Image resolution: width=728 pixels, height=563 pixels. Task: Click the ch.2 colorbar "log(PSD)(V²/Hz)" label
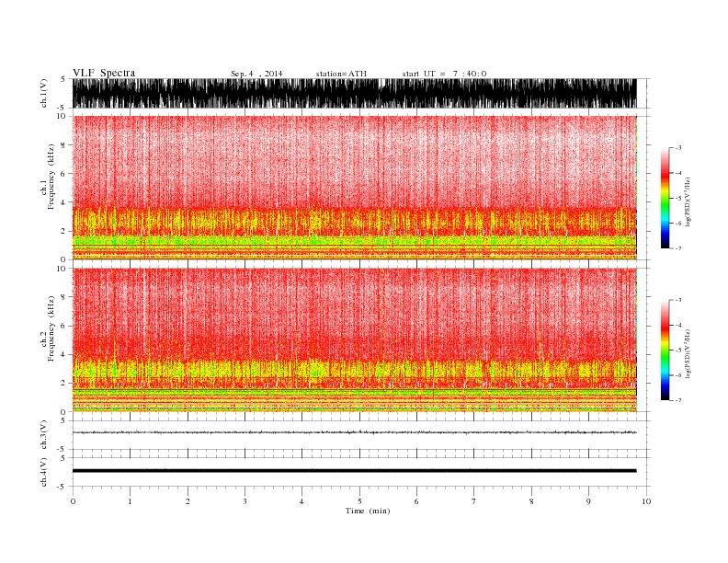pos(688,354)
